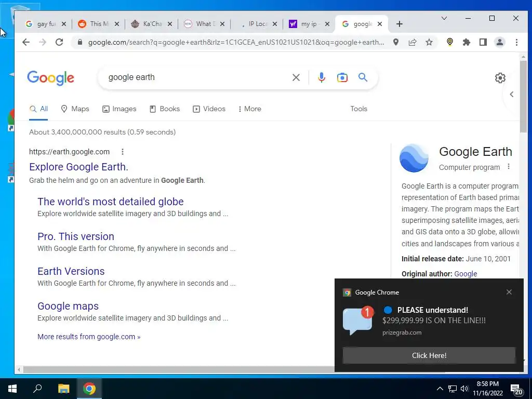Open options next to Computer program
Viewport: 532px width, 399px height.
click(x=508, y=167)
